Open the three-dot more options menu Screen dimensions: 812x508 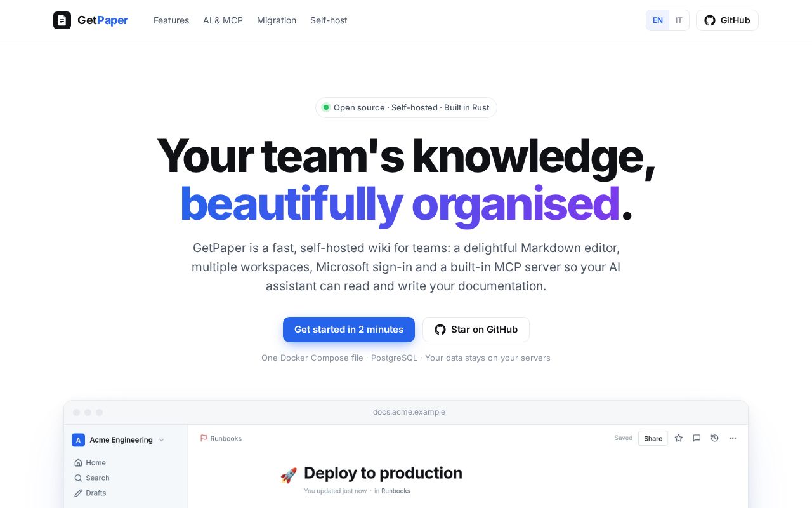pyautogui.click(x=733, y=438)
